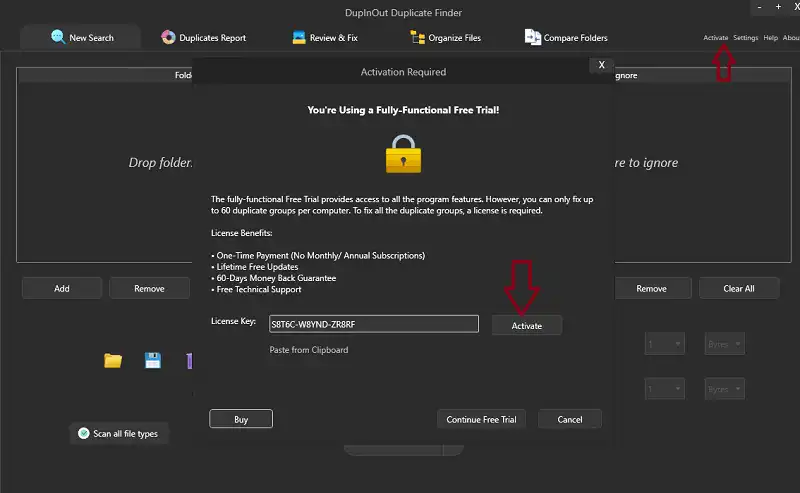Screen dimensions: 800x493
Task: Choose Continue Free Trial
Action: coord(482,419)
